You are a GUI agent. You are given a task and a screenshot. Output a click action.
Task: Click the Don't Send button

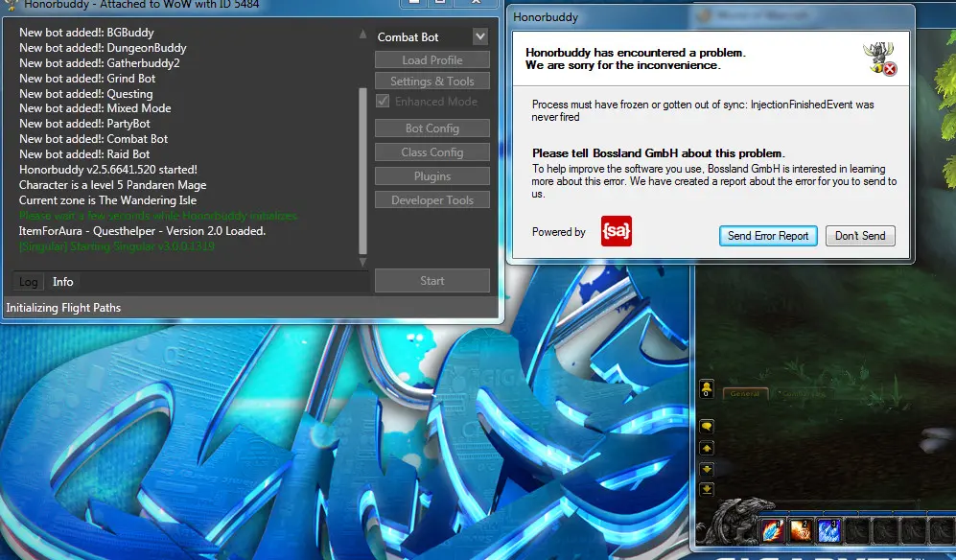tap(860, 236)
